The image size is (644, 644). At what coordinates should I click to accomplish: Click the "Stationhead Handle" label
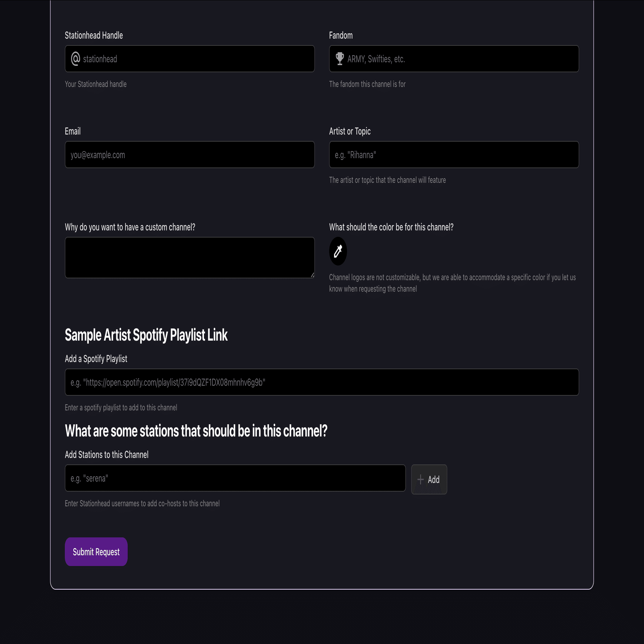click(94, 35)
